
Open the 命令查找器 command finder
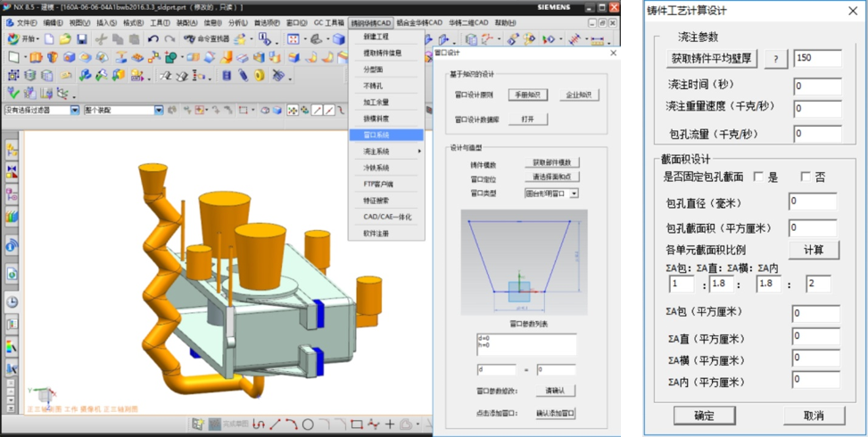pyautogui.click(x=206, y=39)
